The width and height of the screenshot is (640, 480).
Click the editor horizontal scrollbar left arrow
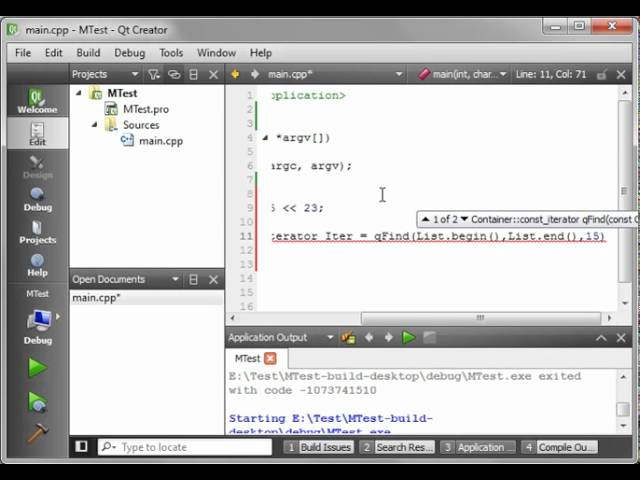(233, 318)
